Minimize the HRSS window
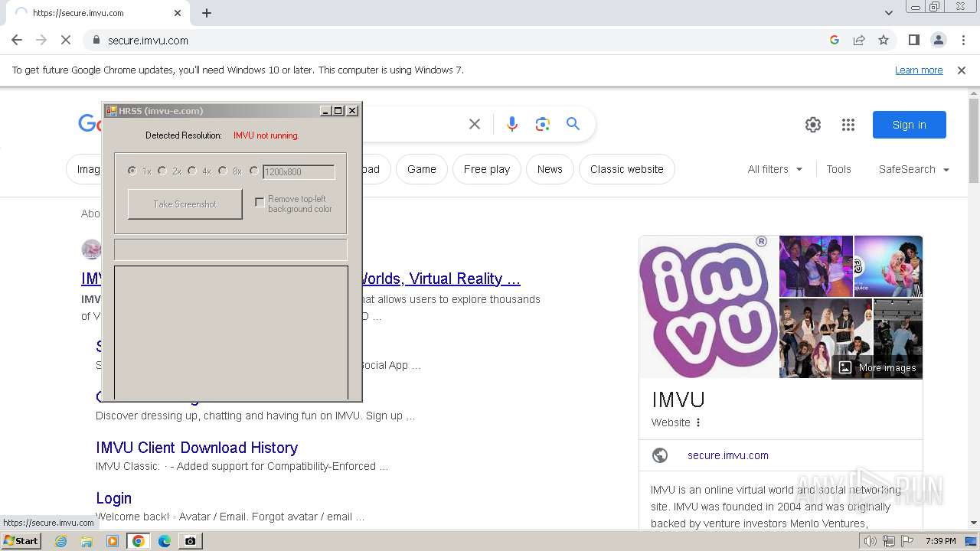Image resolution: width=980 pixels, height=551 pixels. click(x=325, y=111)
